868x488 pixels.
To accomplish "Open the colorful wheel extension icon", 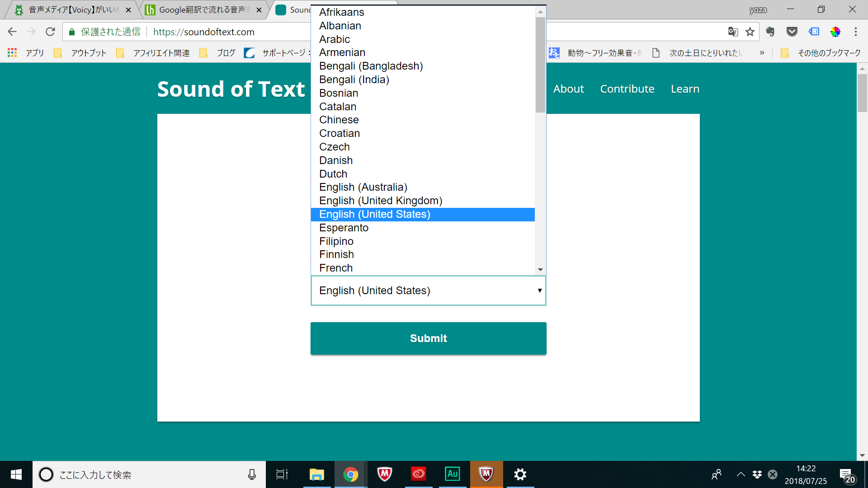I will click(x=835, y=32).
